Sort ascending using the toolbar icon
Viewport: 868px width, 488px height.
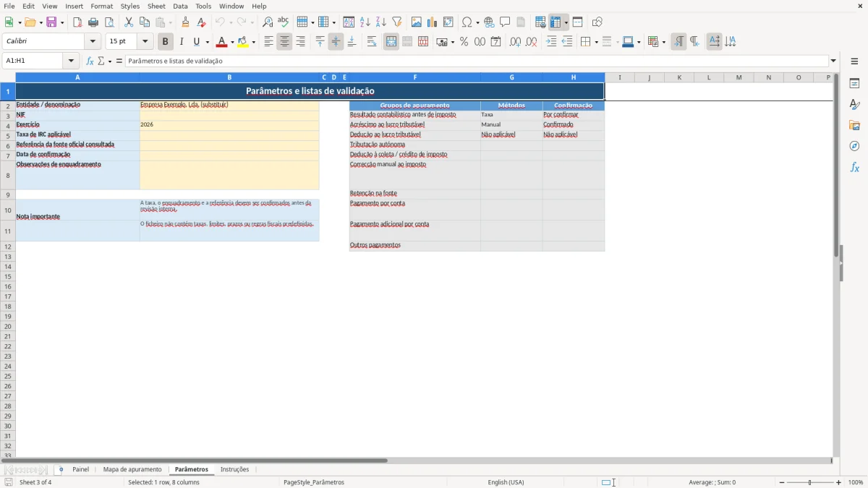point(365,22)
